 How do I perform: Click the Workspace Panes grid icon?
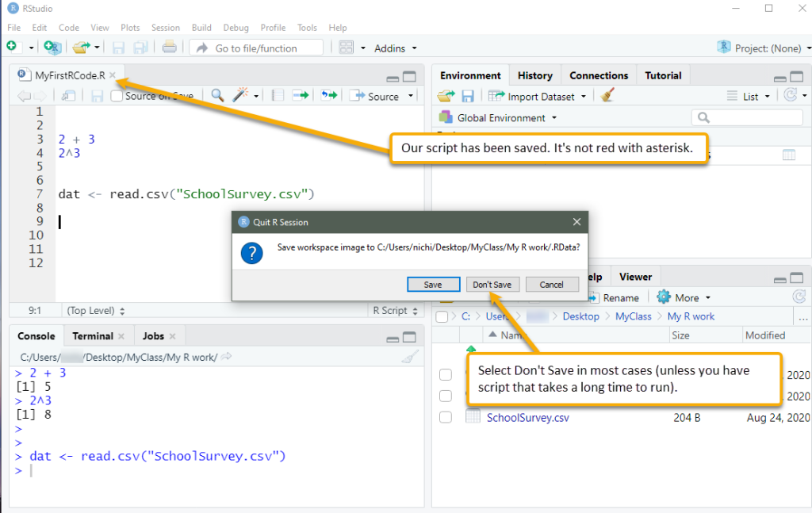coord(346,48)
